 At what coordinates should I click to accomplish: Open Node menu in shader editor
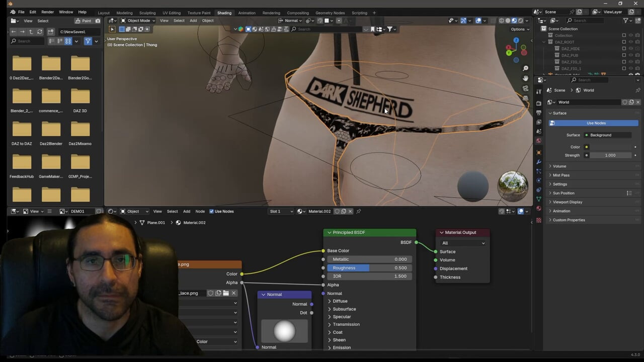[200, 211]
